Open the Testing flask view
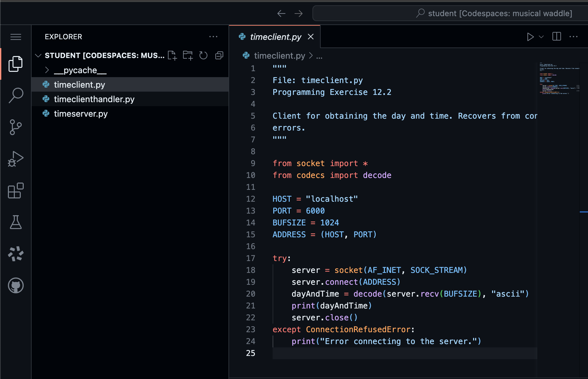Image resolution: width=588 pixels, height=379 pixels. point(16,222)
